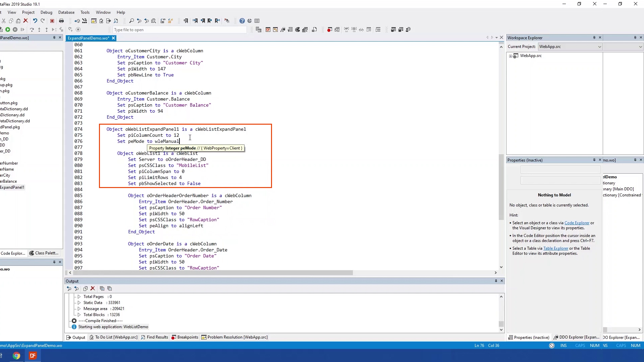Switch to the Find Results tab
The image size is (644, 362).
[x=155, y=337]
